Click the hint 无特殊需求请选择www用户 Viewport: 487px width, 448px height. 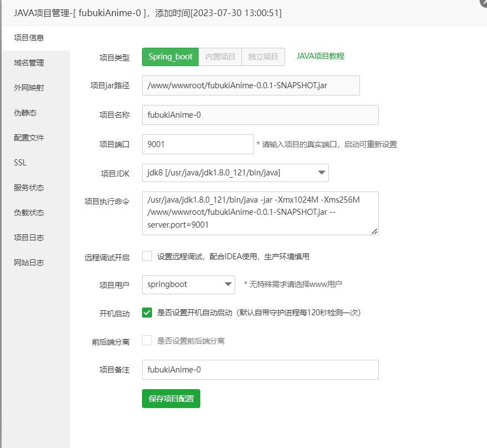pos(296,284)
